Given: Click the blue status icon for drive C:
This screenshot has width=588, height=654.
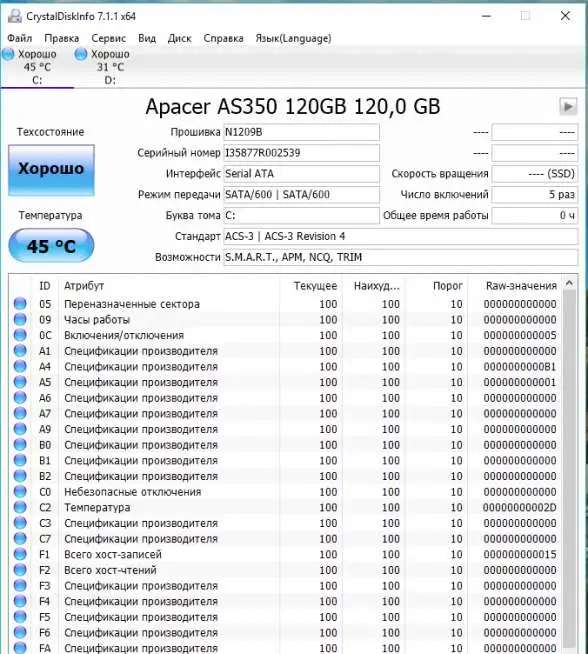Looking at the screenshot, I should (x=8, y=54).
